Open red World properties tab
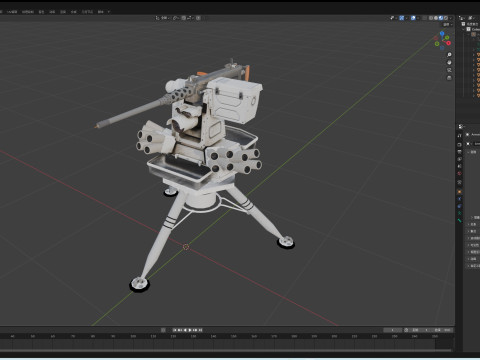The width and height of the screenshot is (480, 360). click(459, 173)
